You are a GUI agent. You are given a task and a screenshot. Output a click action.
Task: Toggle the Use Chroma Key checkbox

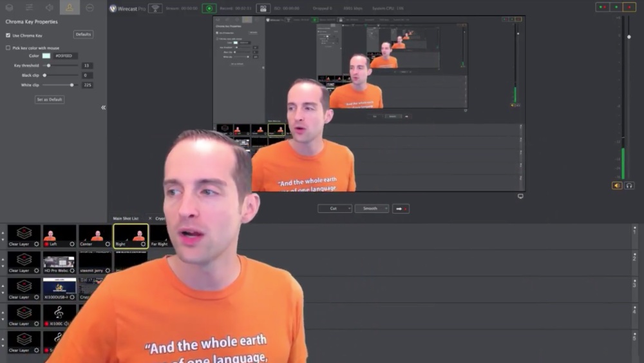(x=8, y=35)
